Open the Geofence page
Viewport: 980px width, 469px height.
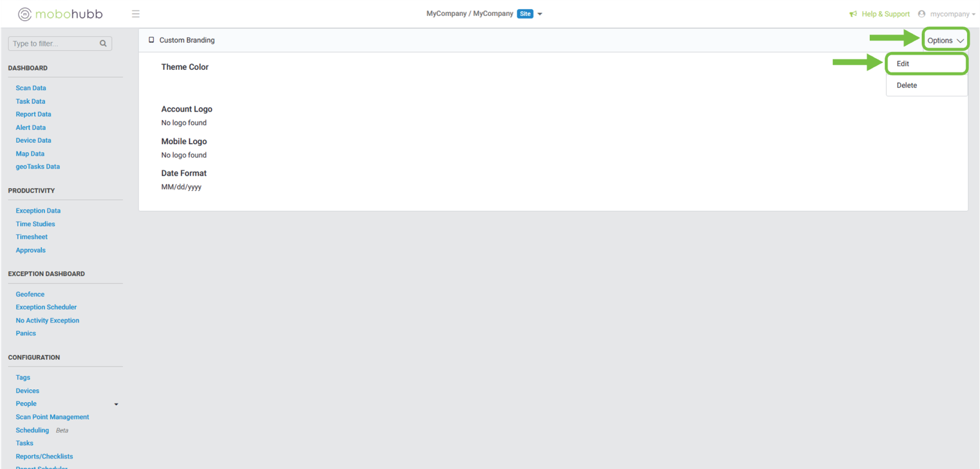point(30,294)
